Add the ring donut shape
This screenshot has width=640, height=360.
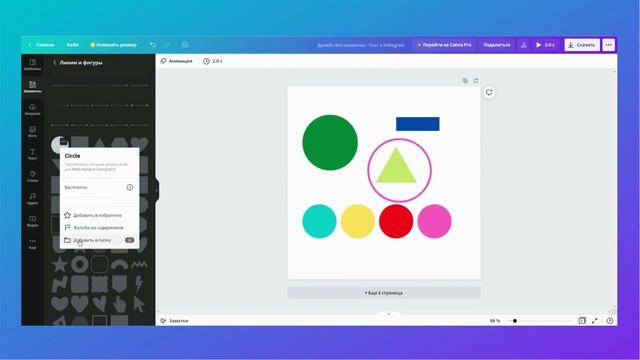tap(80, 264)
